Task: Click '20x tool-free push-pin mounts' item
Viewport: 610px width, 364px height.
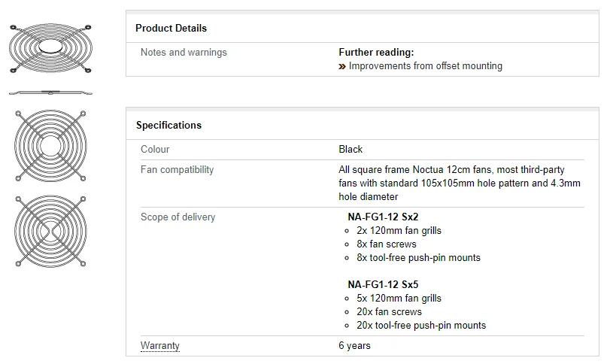Action: pos(421,326)
